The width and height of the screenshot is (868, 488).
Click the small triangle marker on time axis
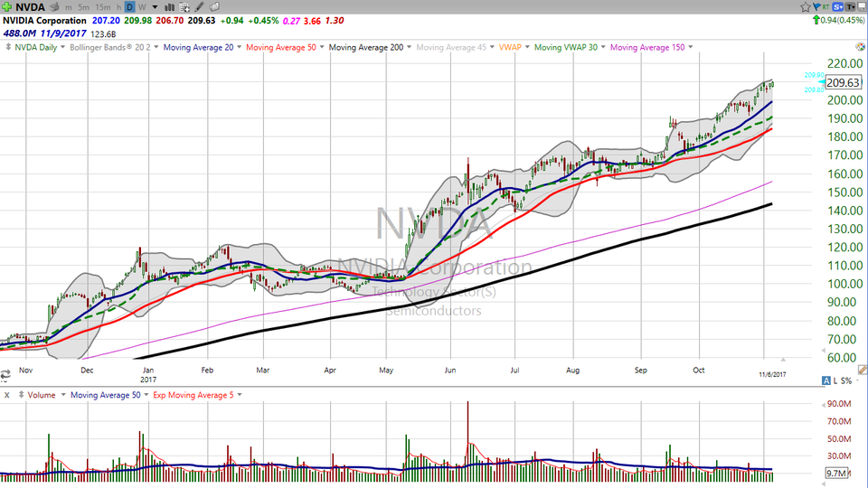[783, 360]
